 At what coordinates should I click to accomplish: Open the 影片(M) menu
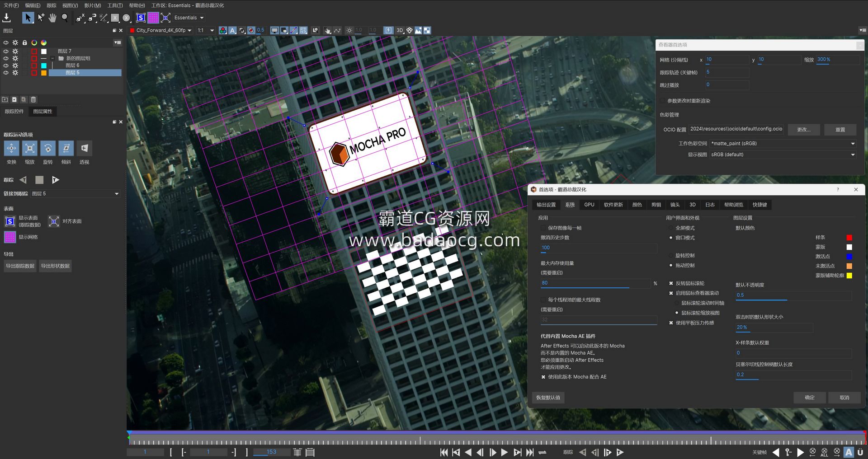click(93, 5)
